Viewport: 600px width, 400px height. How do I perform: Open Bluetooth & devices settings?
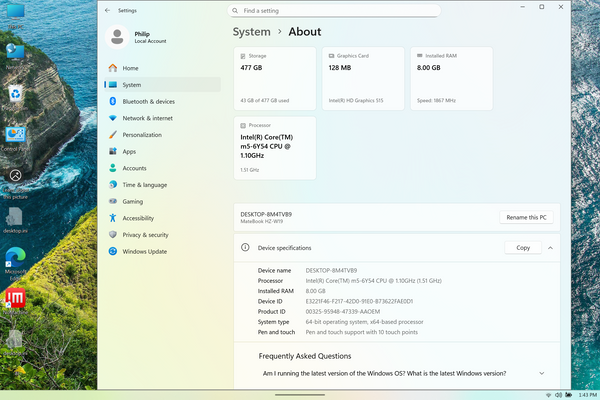coord(148,101)
